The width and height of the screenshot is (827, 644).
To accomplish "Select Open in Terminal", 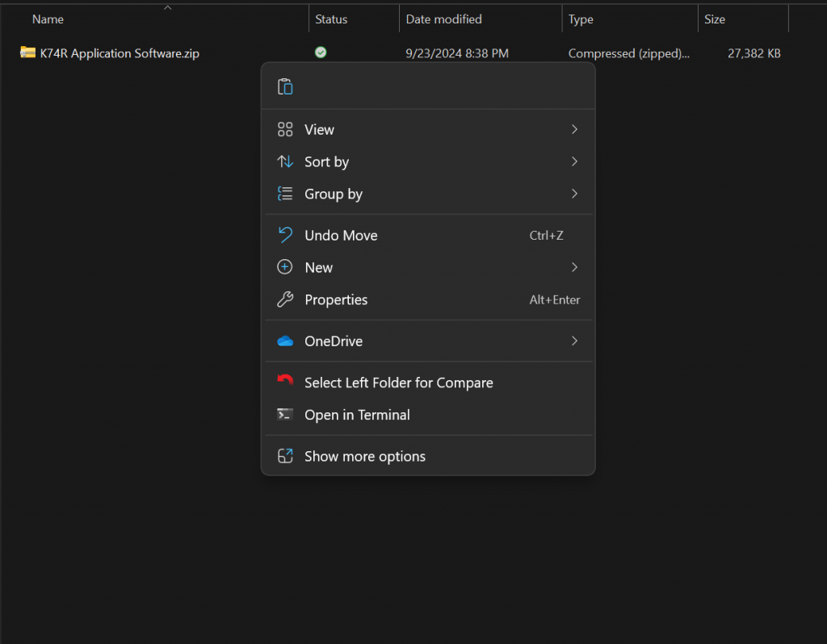I will click(x=357, y=415).
